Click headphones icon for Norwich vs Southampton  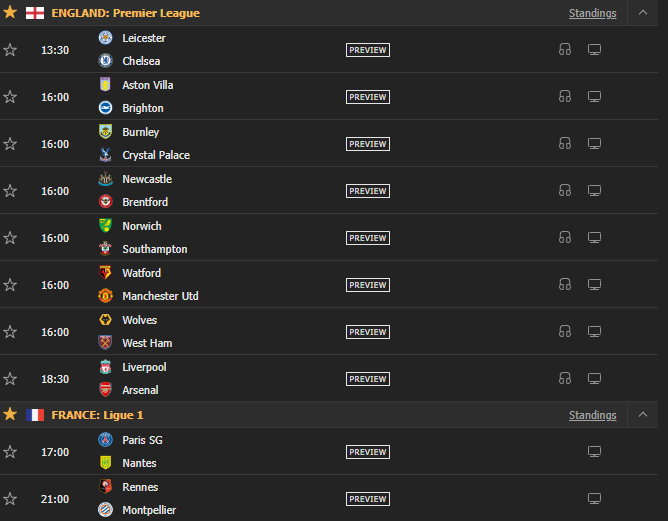[x=565, y=237]
